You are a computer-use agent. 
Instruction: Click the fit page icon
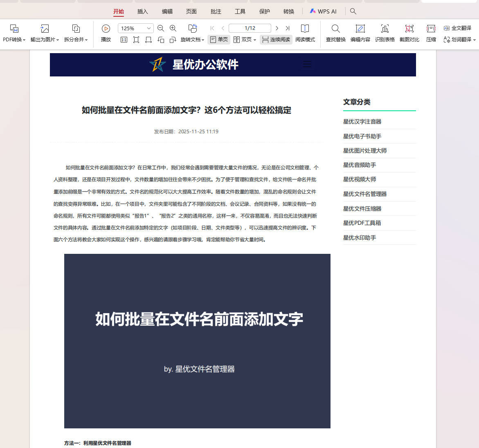136,40
